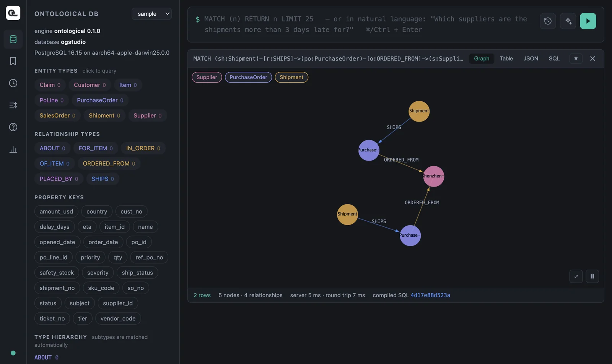Select the pink Shenzhen supplier node
Image resolution: width=612 pixels, height=364 pixels.
(x=433, y=176)
